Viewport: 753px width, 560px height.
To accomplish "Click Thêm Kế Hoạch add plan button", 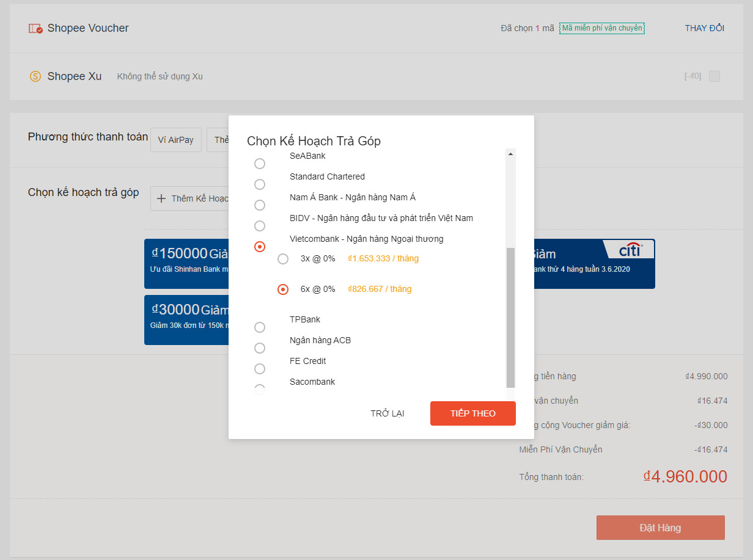I will (x=189, y=198).
